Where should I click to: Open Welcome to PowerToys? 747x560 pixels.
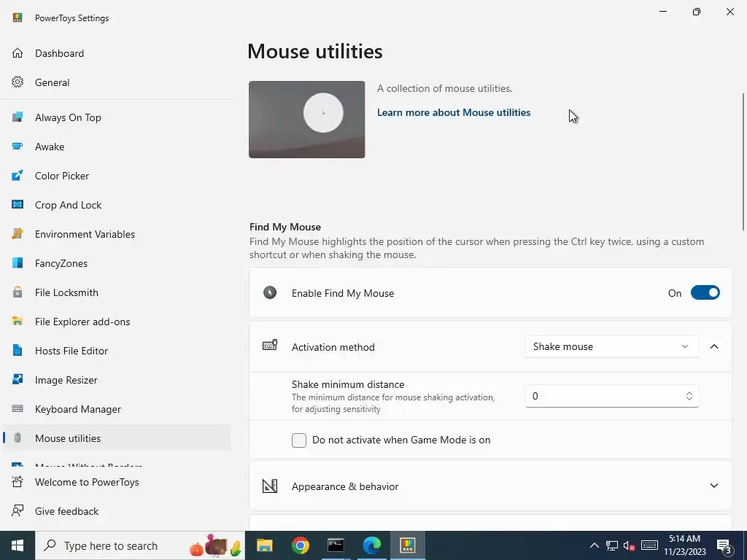click(x=116, y=482)
